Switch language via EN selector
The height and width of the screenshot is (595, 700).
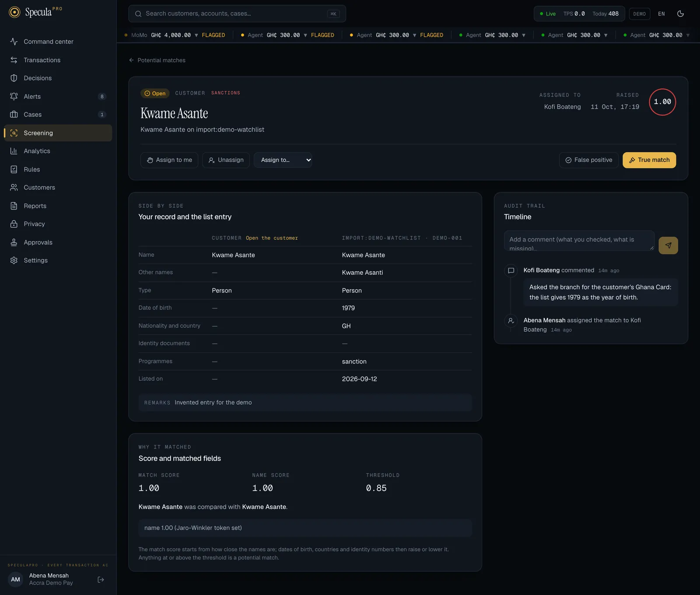[661, 14]
